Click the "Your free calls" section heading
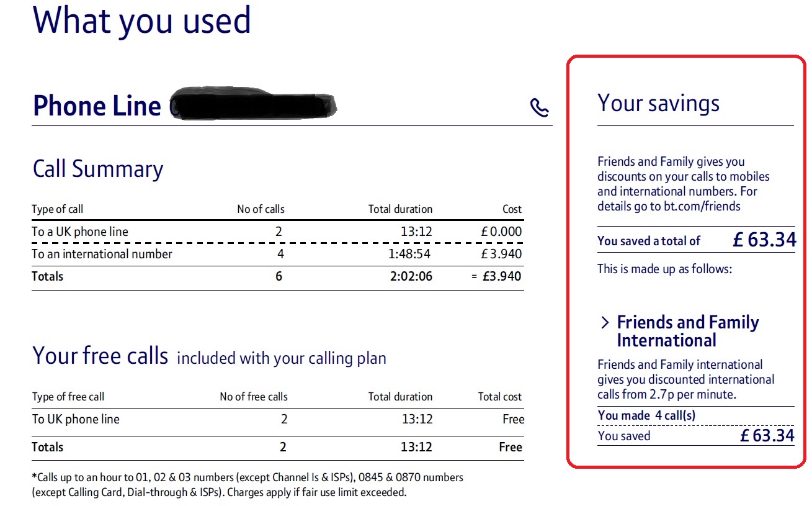 pyautogui.click(x=100, y=356)
